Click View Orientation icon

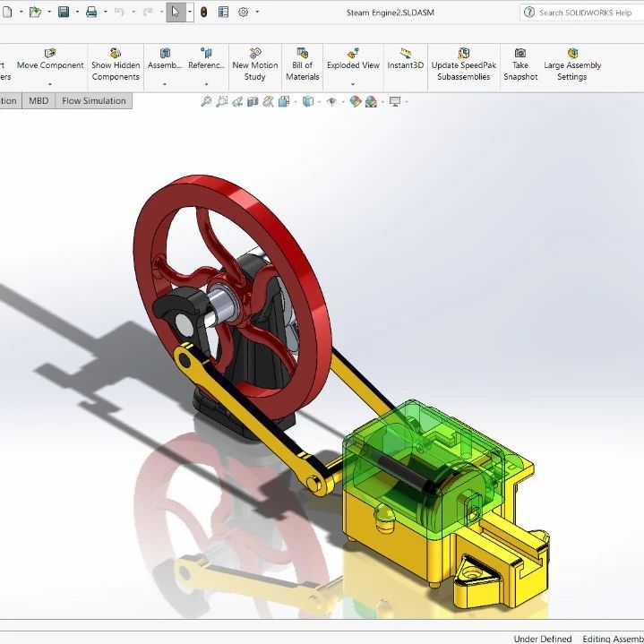click(x=284, y=101)
